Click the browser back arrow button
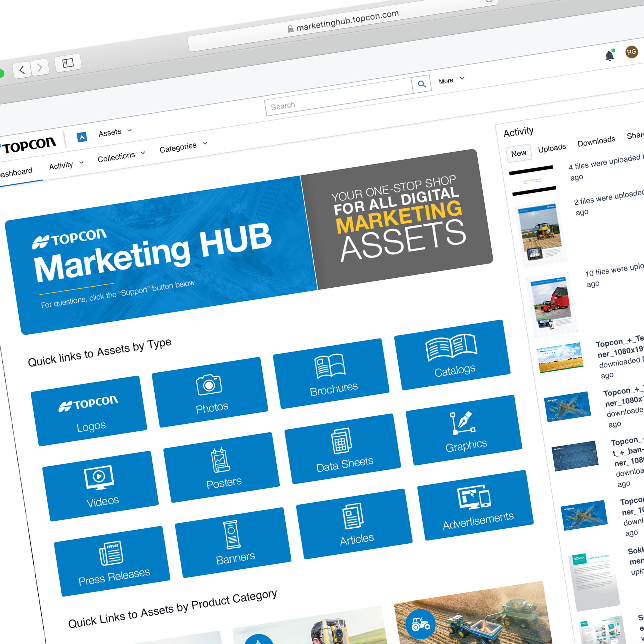Screen dimensions: 644x644 [22, 70]
